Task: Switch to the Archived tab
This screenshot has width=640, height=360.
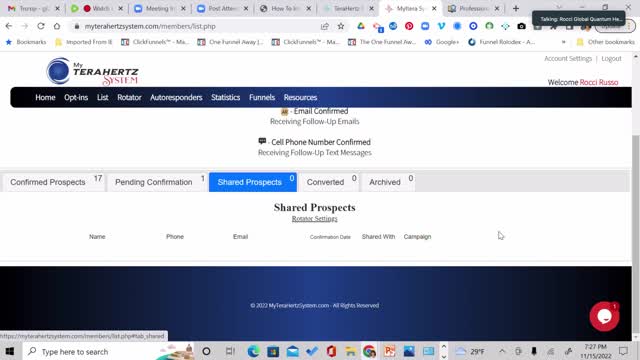Action: pos(388,182)
